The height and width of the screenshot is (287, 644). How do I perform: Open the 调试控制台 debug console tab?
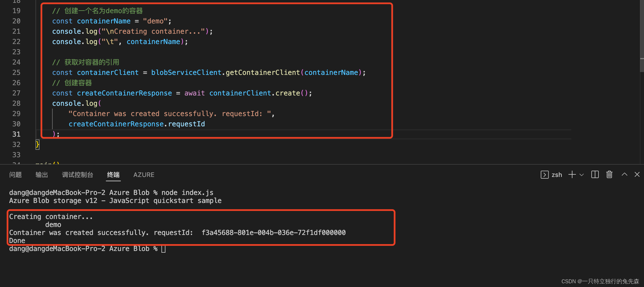click(78, 175)
